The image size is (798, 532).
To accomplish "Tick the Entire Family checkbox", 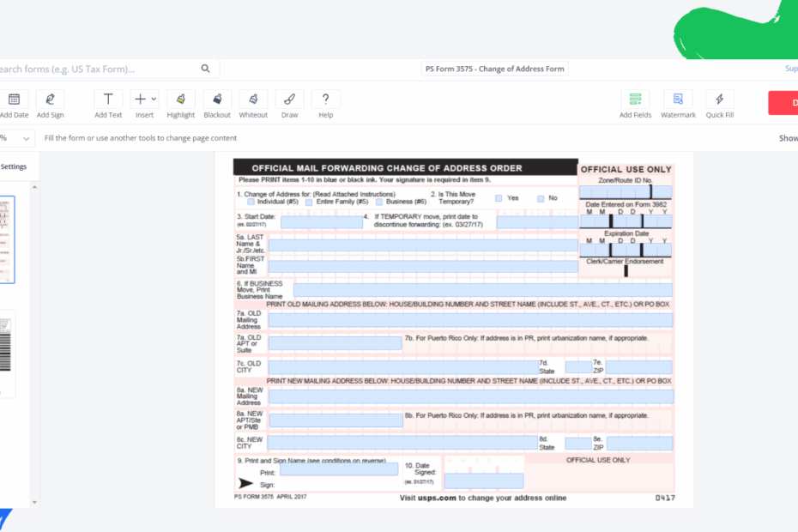I will tap(309, 202).
